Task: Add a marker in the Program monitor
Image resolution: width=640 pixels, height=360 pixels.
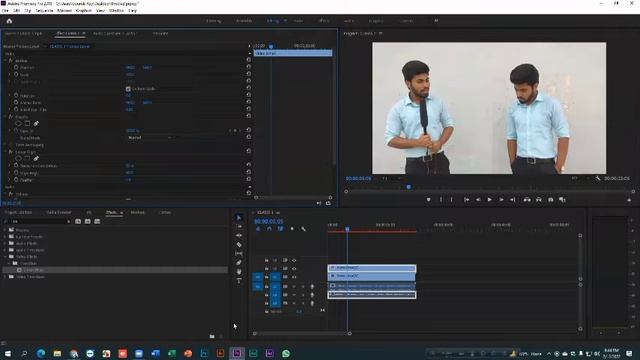Action: coord(429,200)
